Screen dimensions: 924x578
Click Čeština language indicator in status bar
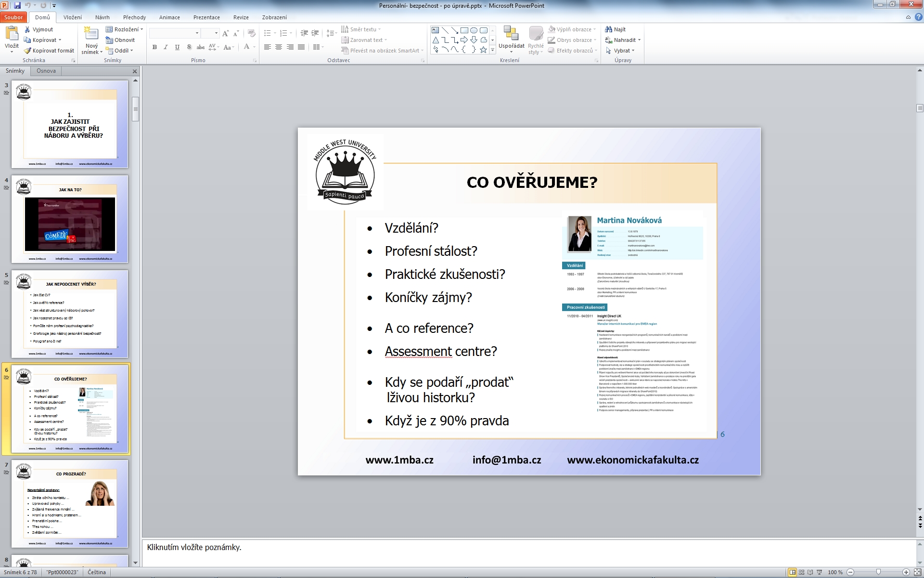point(97,572)
